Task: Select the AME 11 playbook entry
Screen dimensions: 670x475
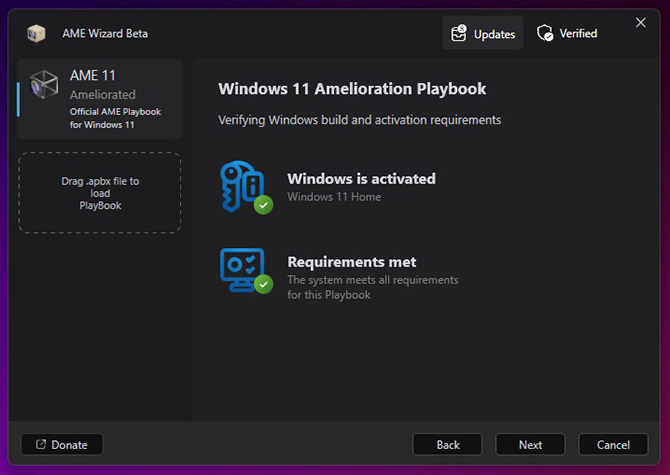Action: pyautogui.click(x=100, y=99)
